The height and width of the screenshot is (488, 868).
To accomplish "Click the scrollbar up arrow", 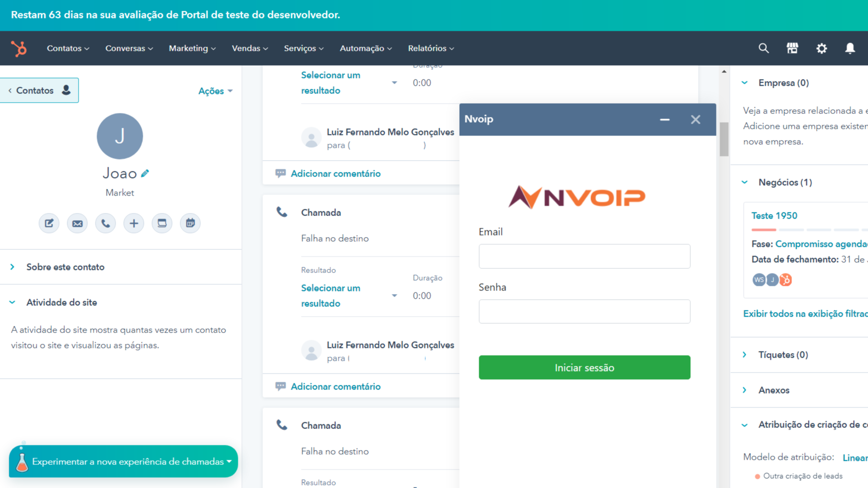I will tap(724, 71).
